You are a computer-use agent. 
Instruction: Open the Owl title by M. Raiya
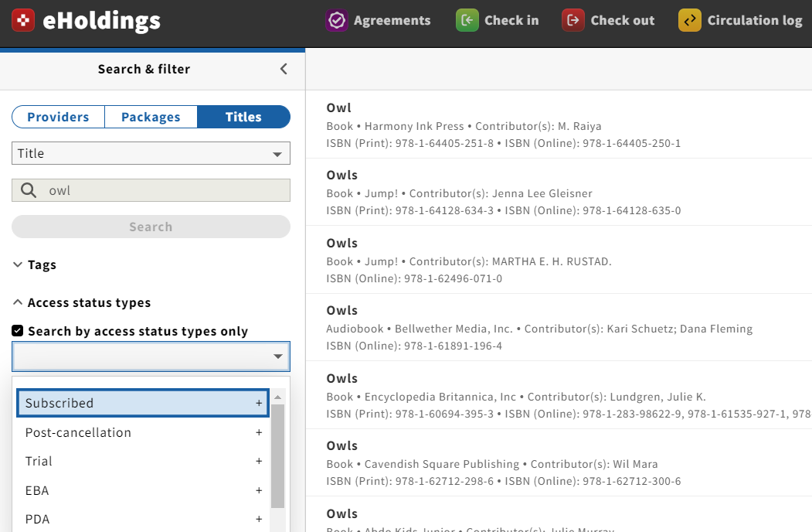(x=338, y=107)
